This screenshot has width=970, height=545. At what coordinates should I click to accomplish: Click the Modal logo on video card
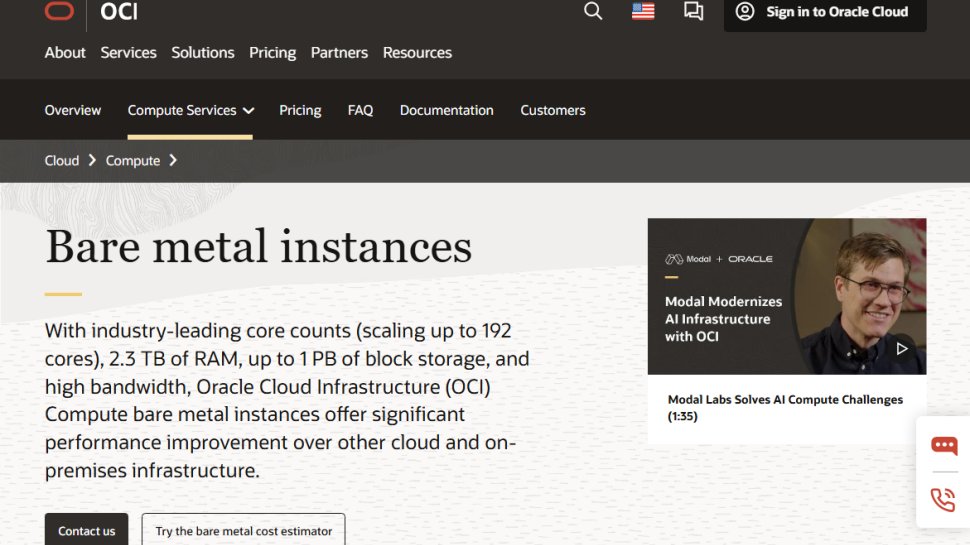click(688, 259)
